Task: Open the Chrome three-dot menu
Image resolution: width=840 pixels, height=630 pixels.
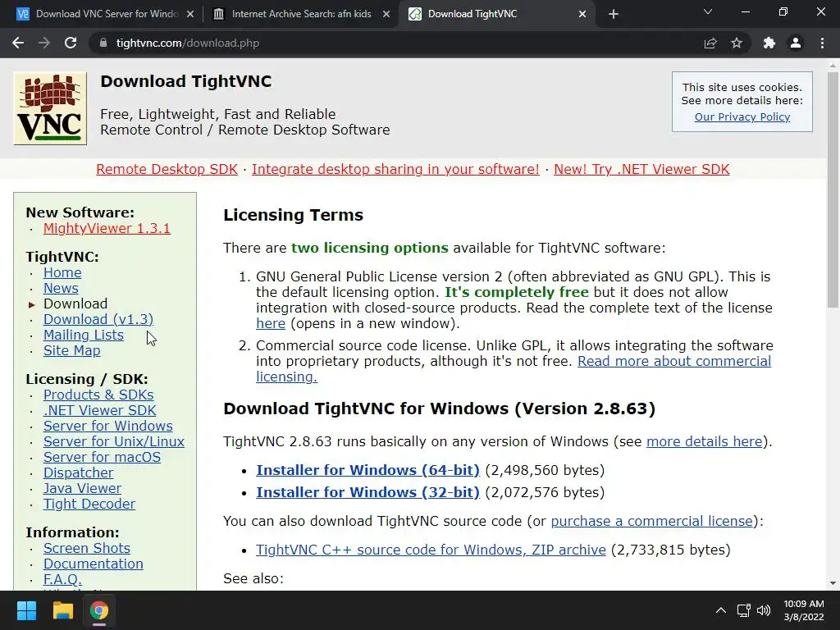Action: 822,43
